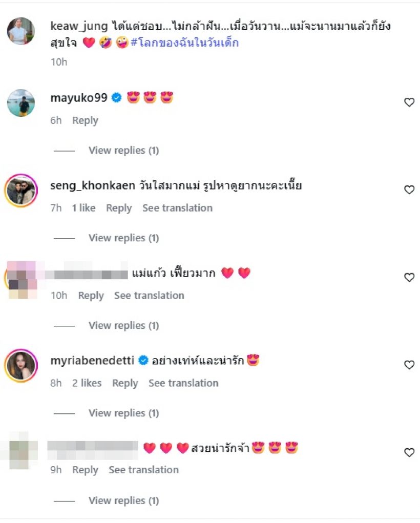This screenshot has height=523, width=420.
Task: See translation of myriabenedetti's comment
Action: click(x=183, y=383)
